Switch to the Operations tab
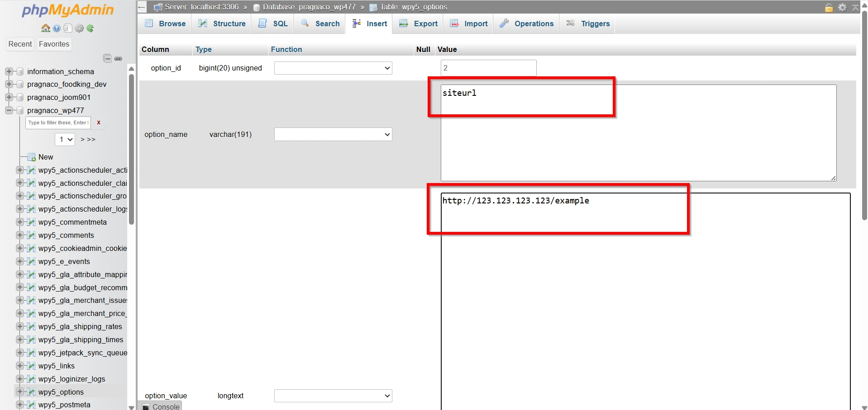This screenshot has width=868, height=410. point(527,24)
